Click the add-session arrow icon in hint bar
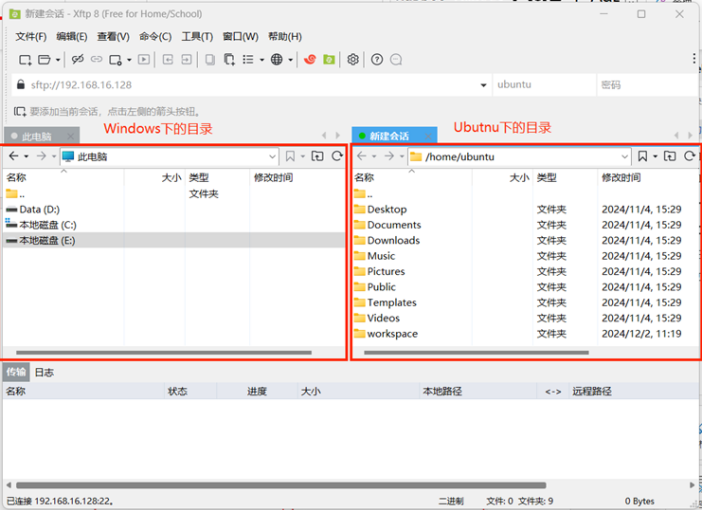The image size is (702, 510). tap(20, 111)
